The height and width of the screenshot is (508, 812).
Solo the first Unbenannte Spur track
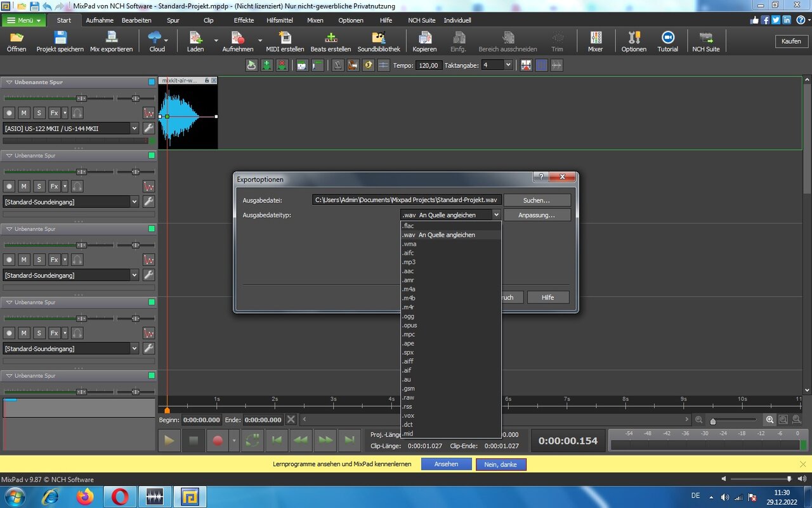[39, 113]
